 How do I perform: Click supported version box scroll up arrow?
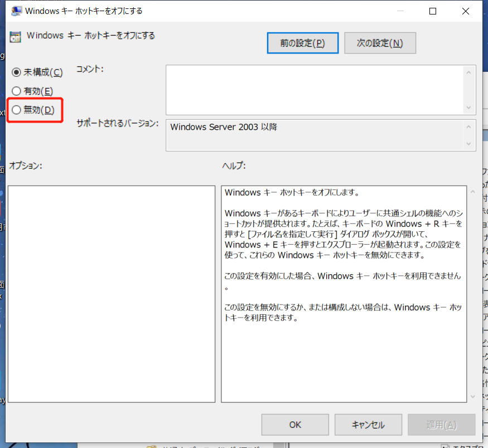coord(468,127)
